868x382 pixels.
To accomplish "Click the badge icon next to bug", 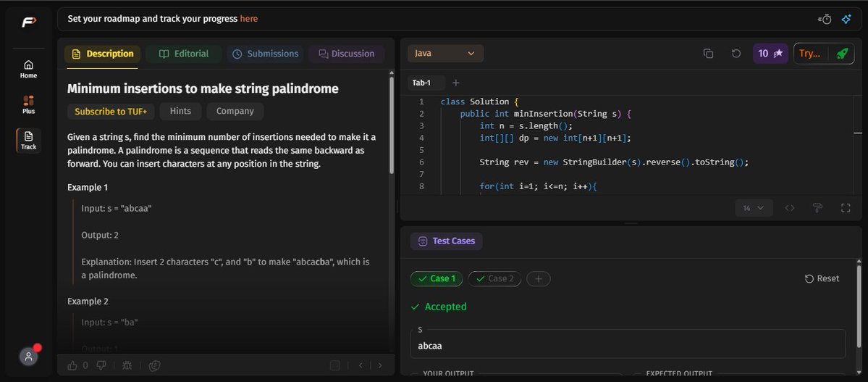I will click(156, 365).
